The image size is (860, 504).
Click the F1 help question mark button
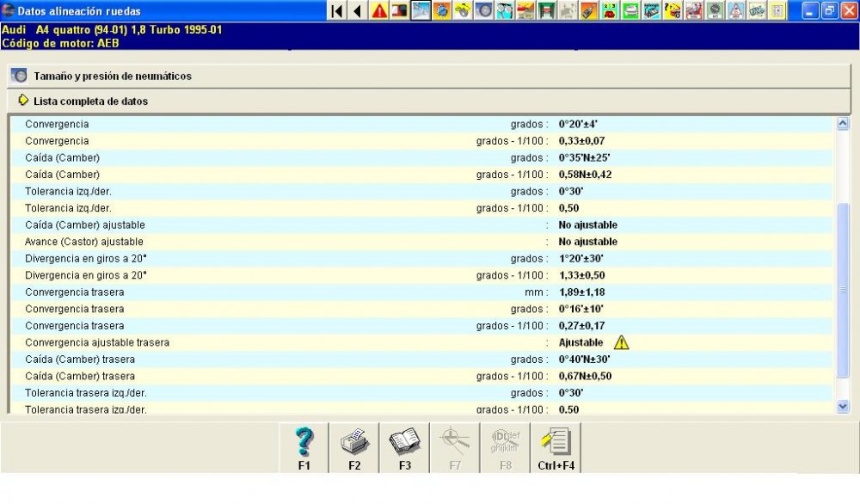pyautogui.click(x=304, y=448)
